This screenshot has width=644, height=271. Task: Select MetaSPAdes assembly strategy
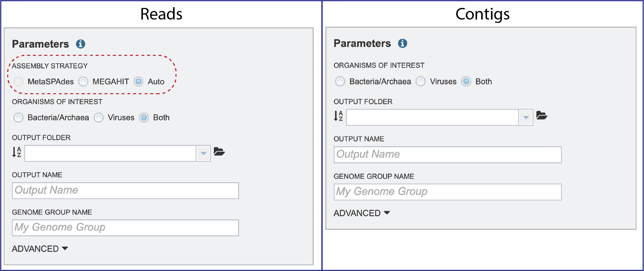pos(19,82)
